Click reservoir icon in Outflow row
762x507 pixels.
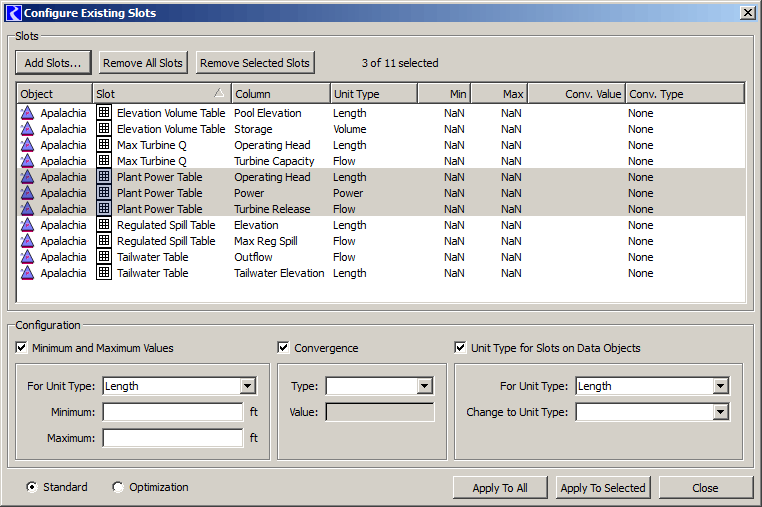click(27, 257)
